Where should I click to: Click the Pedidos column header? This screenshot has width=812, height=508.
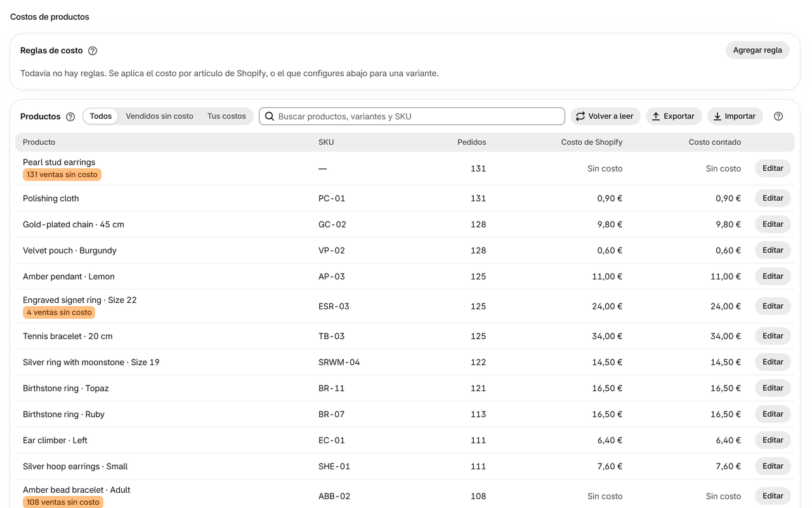[x=471, y=142]
